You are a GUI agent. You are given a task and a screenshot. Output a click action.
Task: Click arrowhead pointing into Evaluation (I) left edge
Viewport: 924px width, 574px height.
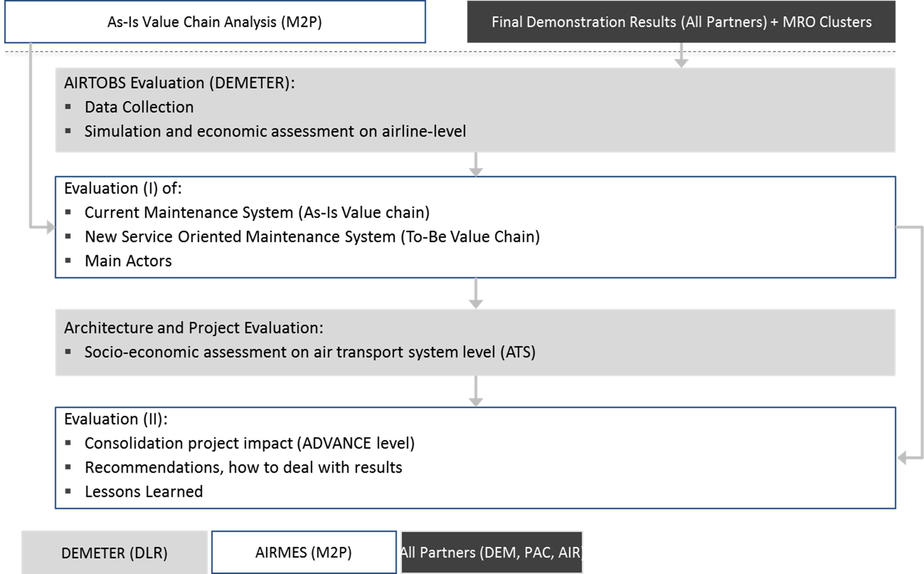click(x=51, y=227)
